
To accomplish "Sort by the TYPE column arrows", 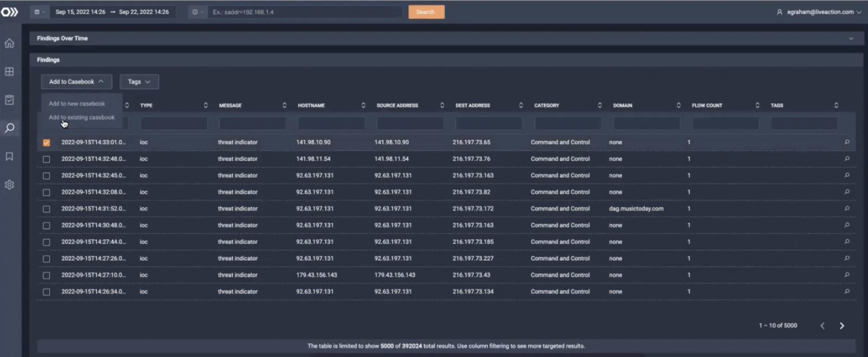I will click(206, 106).
